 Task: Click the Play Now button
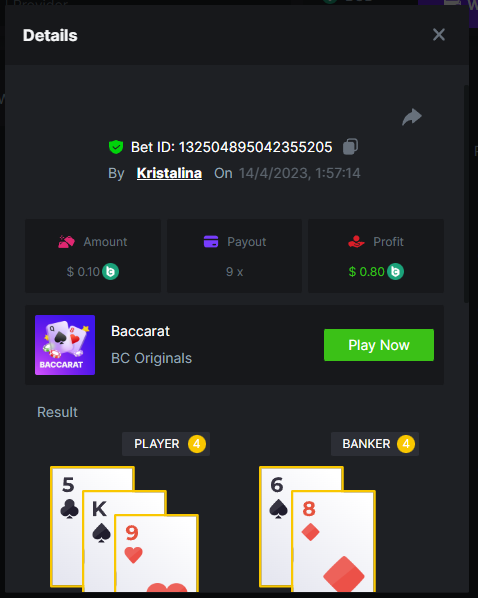pos(379,345)
